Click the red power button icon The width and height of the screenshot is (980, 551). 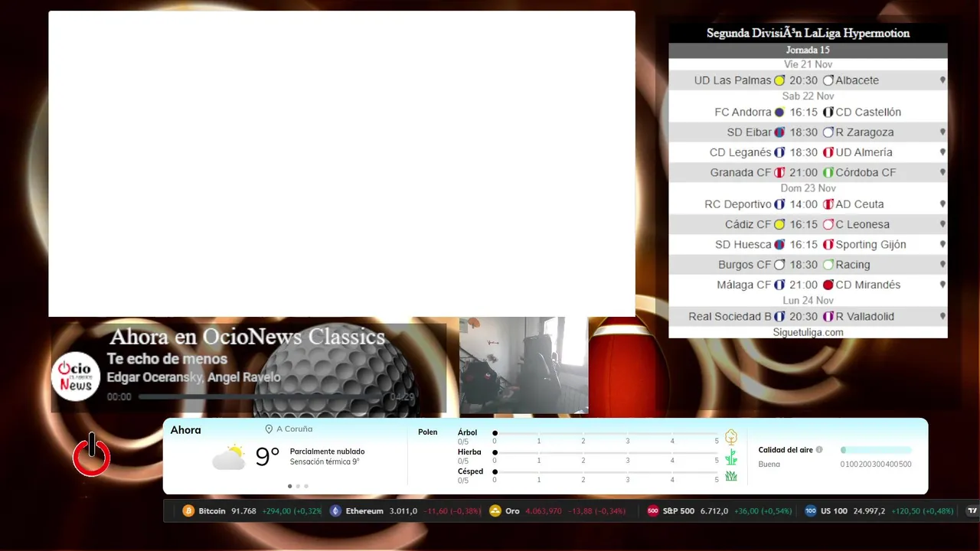click(x=92, y=455)
